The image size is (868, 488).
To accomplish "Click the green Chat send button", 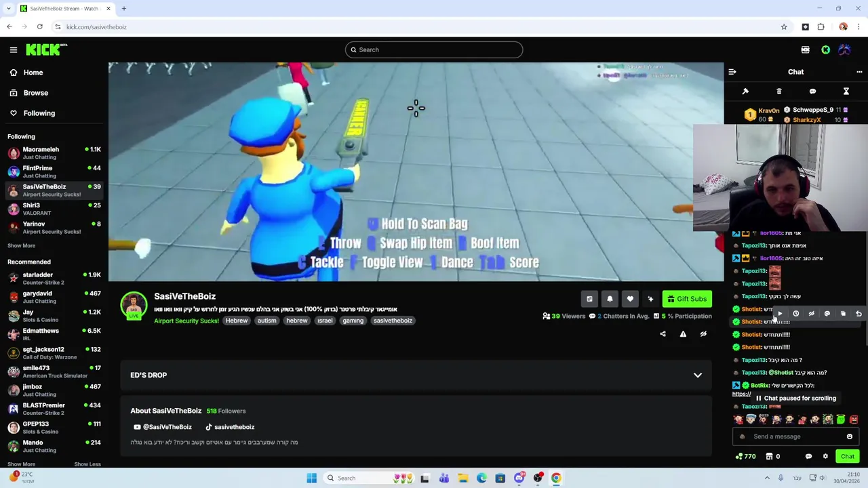I will [x=848, y=456].
